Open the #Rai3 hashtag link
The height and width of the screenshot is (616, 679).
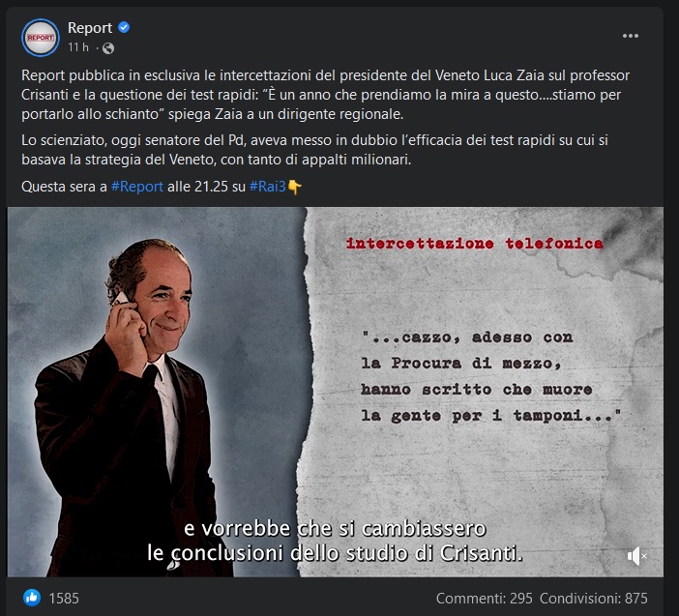pyautogui.click(x=267, y=187)
